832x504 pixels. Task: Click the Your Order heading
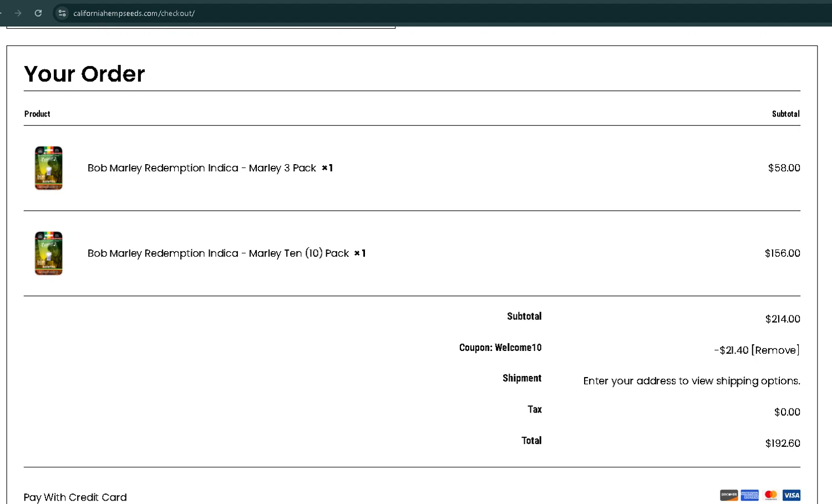[x=84, y=74]
